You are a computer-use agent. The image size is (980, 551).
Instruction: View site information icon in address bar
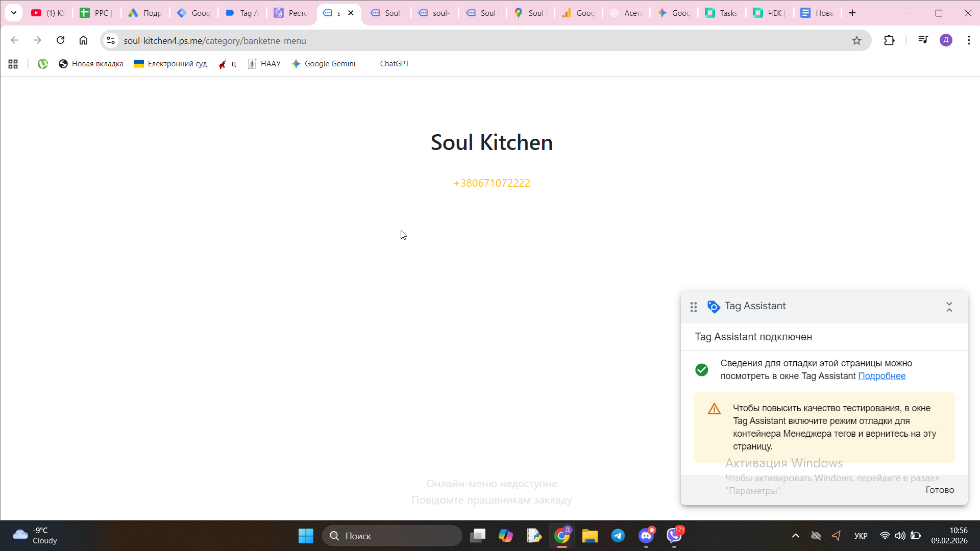pyautogui.click(x=111, y=40)
